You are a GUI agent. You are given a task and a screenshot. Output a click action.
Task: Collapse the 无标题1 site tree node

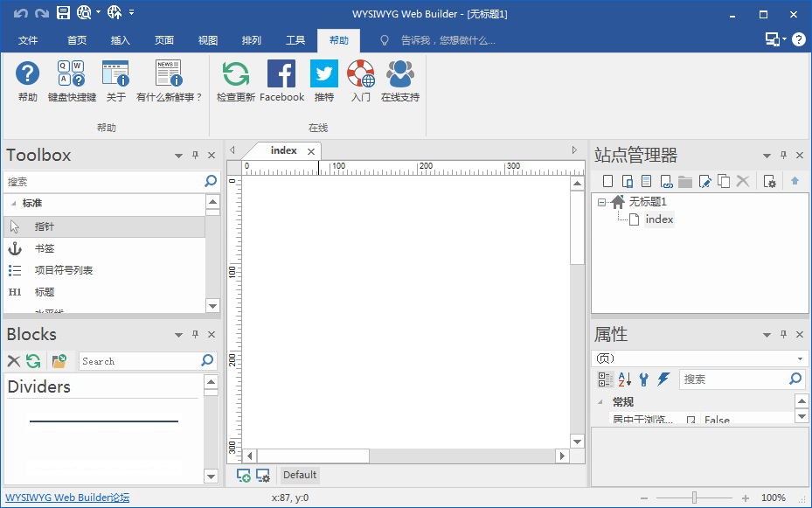coord(600,201)
